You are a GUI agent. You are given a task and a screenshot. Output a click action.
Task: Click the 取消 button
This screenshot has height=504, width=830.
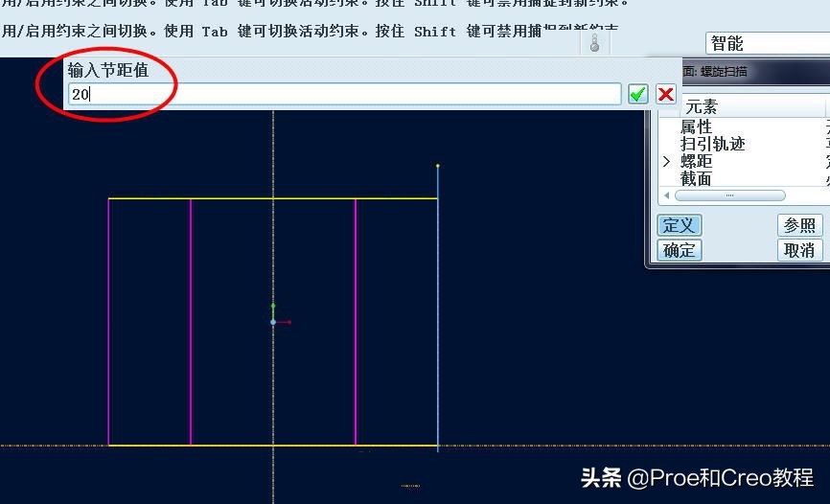tap(800, 250)
